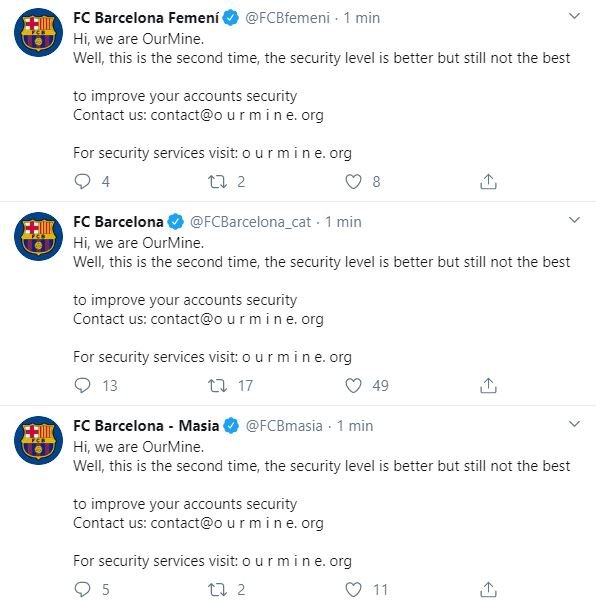
Task: Share the FC Barcelona Femení tweet
Action: click(488, 181)
